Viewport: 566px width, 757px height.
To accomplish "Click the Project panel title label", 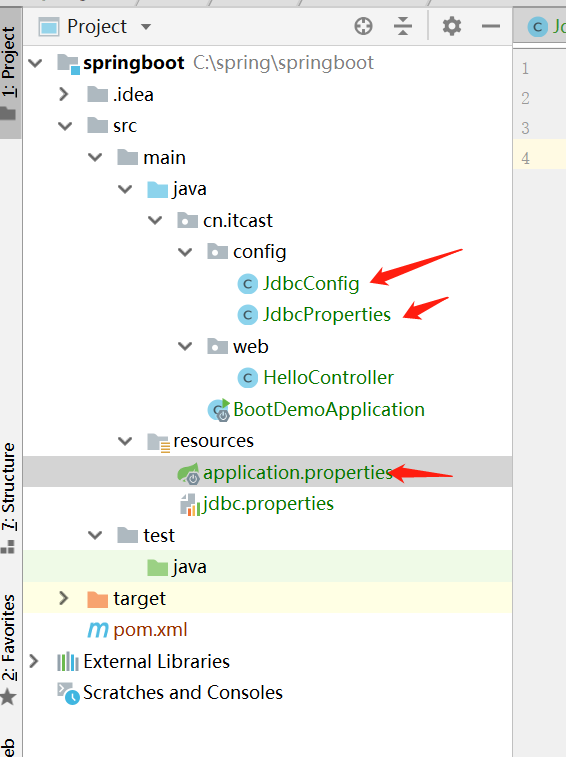I will pyautogui.click(x=97, y=27).
